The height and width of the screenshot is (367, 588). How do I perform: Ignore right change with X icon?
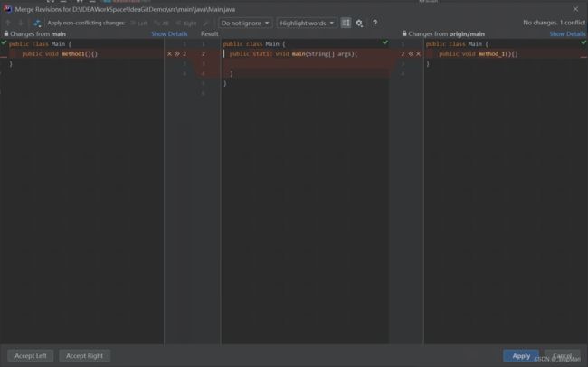point(419,54)
